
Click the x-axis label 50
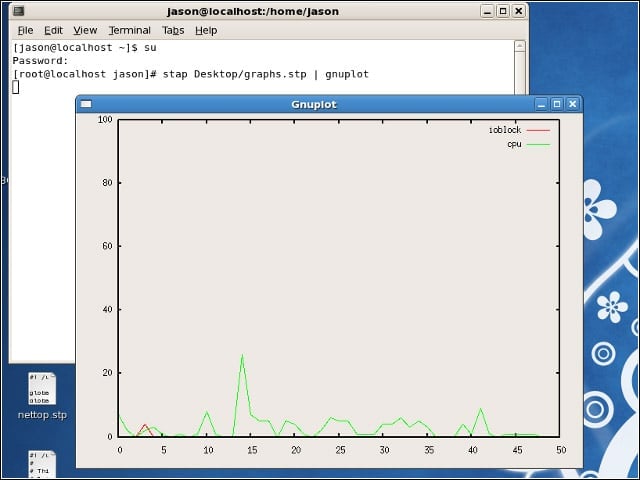click(x=561, y=450)
